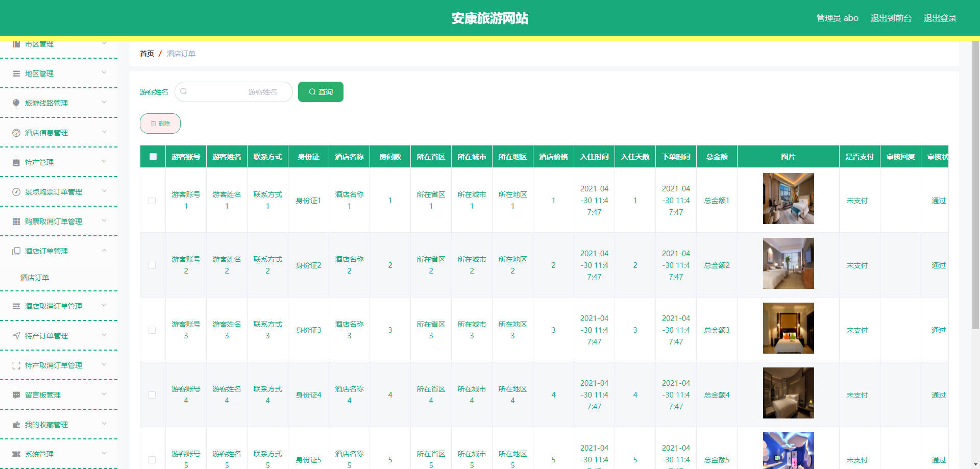The height and width of the screenshot is (469, 980).
Task: Click 管理员 abo user label
Action: (837, 18)
